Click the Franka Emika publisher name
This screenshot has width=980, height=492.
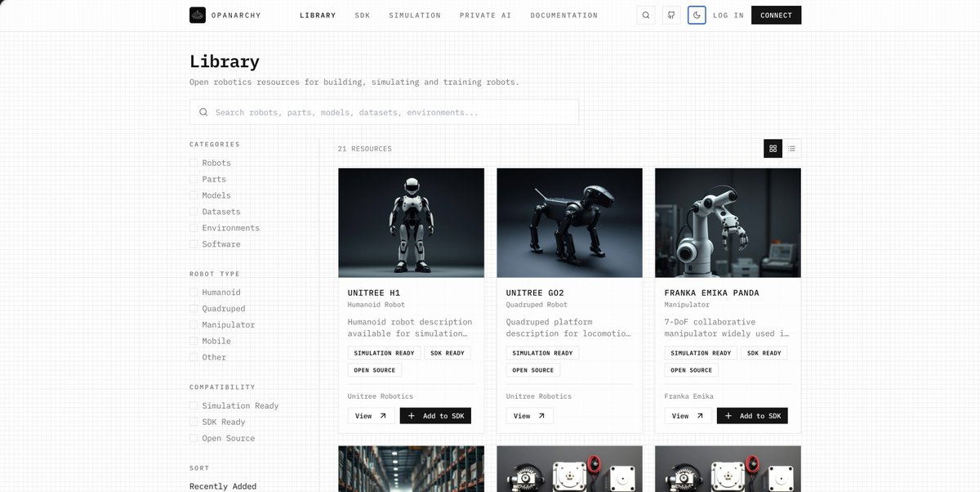pos(689,396)
